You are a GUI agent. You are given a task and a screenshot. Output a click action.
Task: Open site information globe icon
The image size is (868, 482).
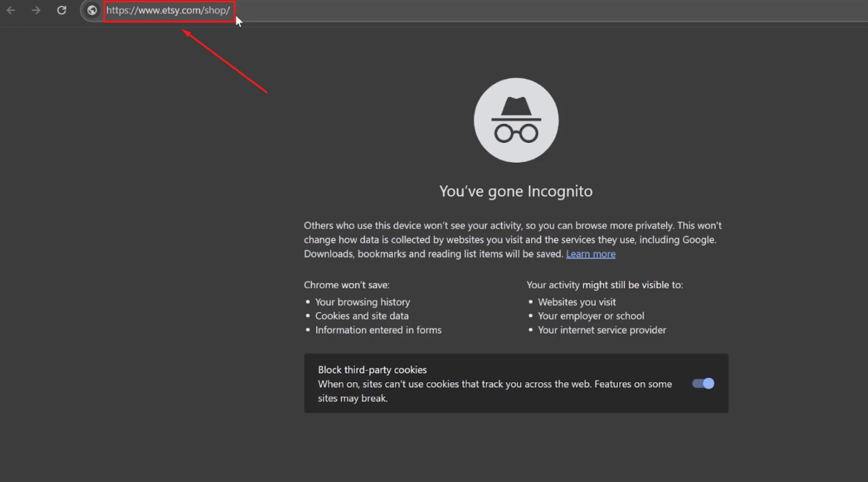click(92, 11)
